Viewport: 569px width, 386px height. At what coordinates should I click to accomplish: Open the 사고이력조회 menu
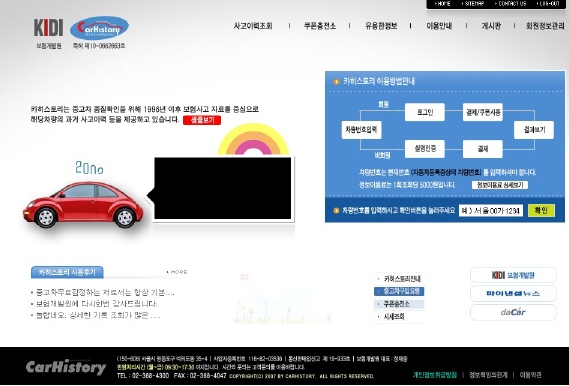(x=253, y=26)
